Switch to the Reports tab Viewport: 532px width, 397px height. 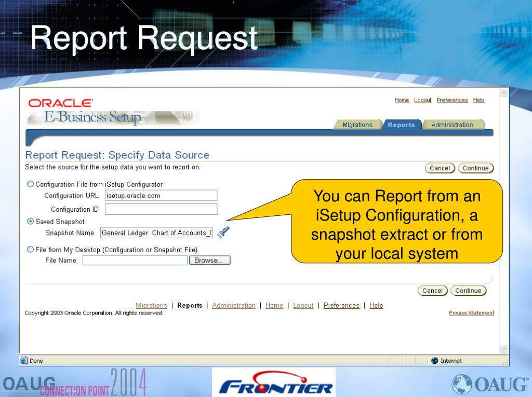pos(402,125)
